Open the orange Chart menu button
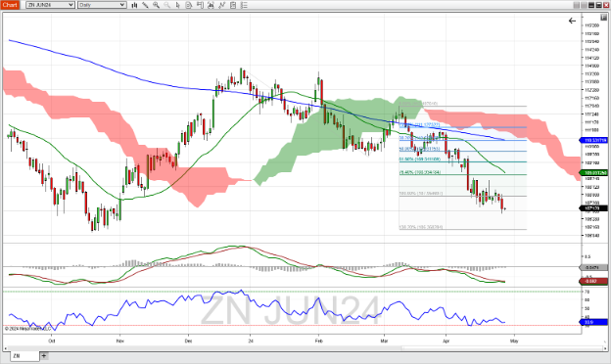The image size is (611, 364). coord(10,5)
